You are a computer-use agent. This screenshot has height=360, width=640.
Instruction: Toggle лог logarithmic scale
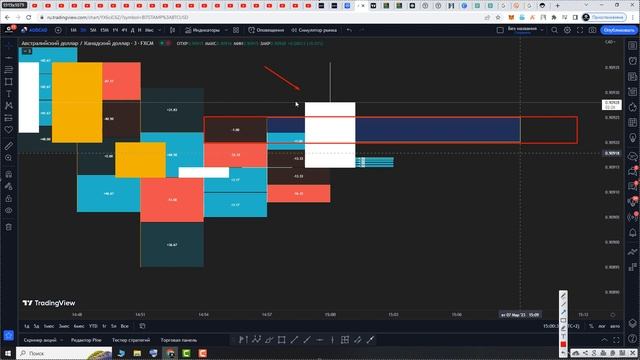coord(602,326)
